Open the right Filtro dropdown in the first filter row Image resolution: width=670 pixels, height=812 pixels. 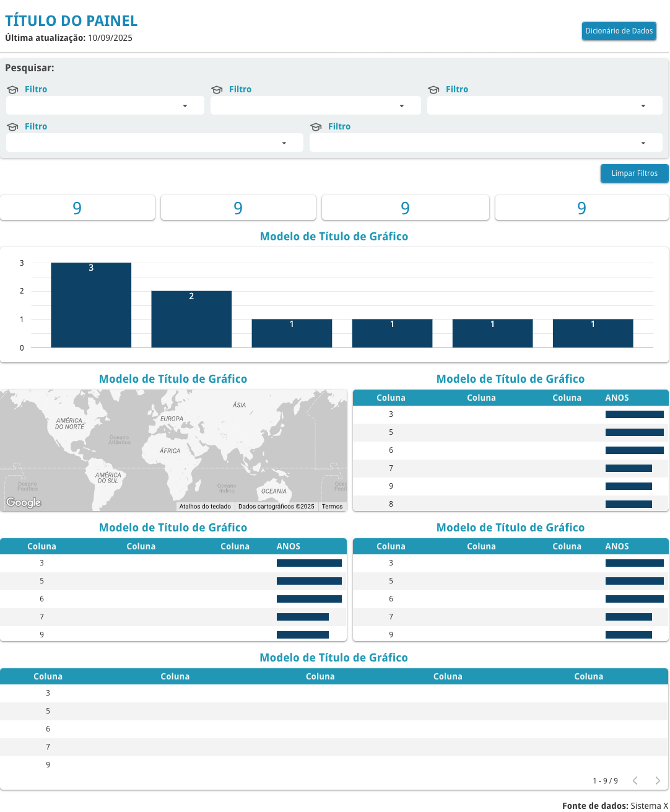pyautogui.click(x=545, y=105)
